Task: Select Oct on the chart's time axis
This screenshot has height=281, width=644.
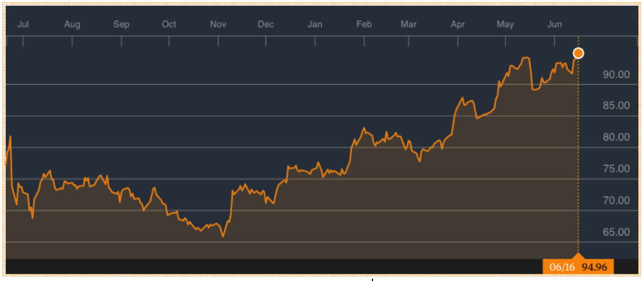Action: [169, 25]
